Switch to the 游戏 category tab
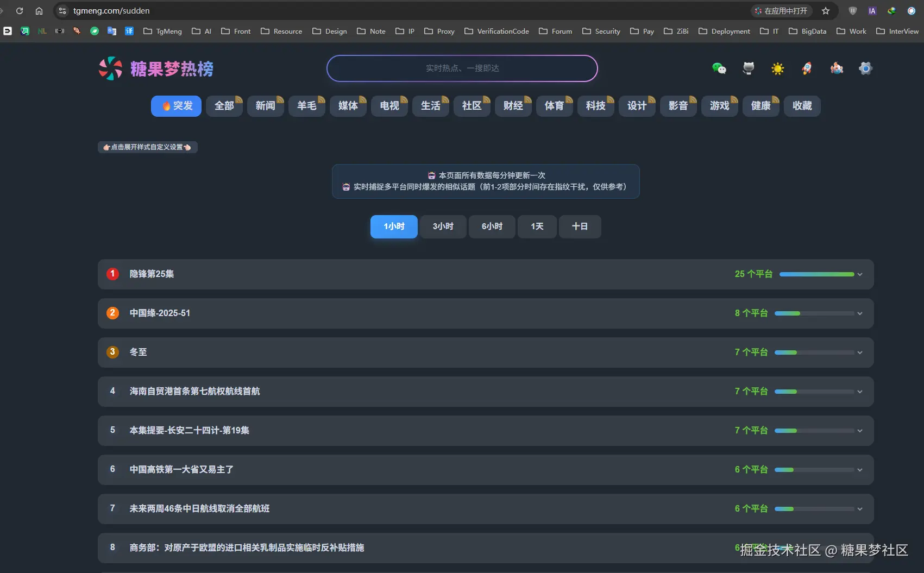924x573 pixels. (719, 106)
